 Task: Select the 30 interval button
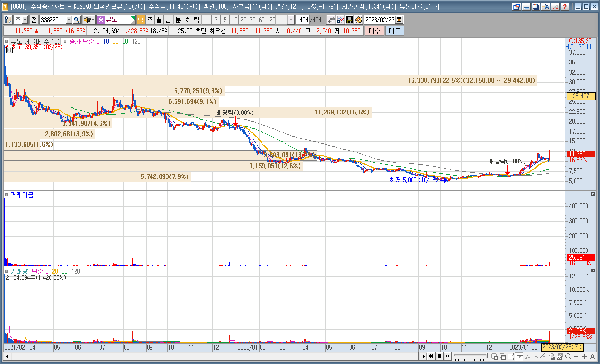click(x=252, y=20)
